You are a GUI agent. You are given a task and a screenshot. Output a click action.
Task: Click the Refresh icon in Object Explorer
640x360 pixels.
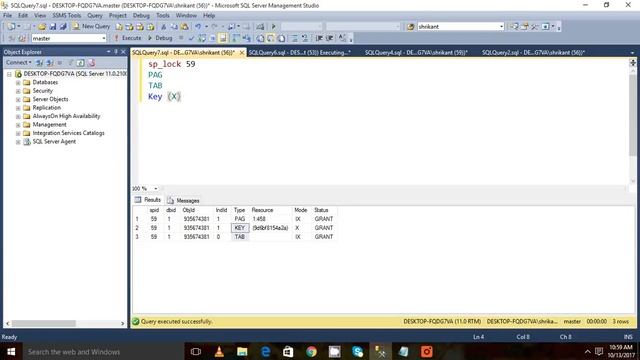pos(81,62)
